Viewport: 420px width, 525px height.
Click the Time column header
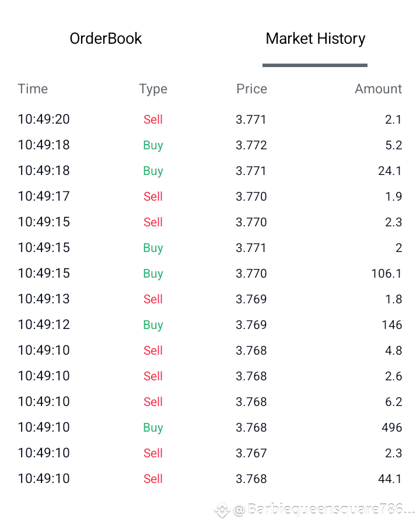click(33, 89)
